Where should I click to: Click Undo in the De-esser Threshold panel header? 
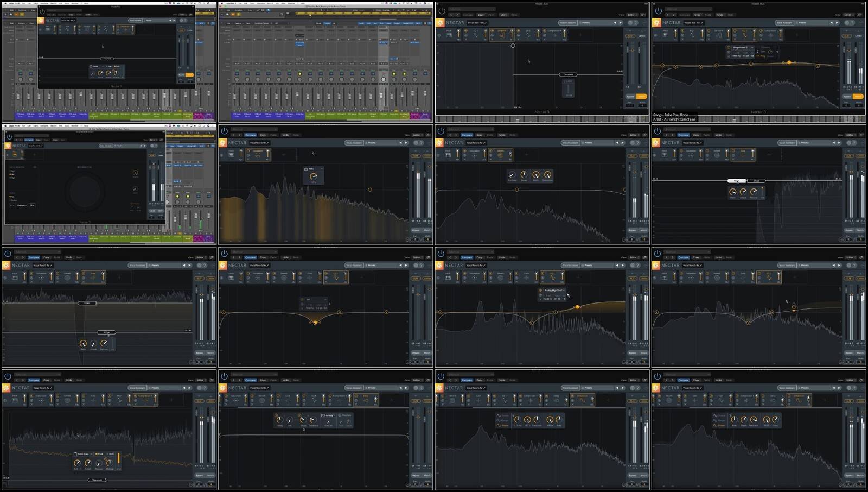coord(503,15)
